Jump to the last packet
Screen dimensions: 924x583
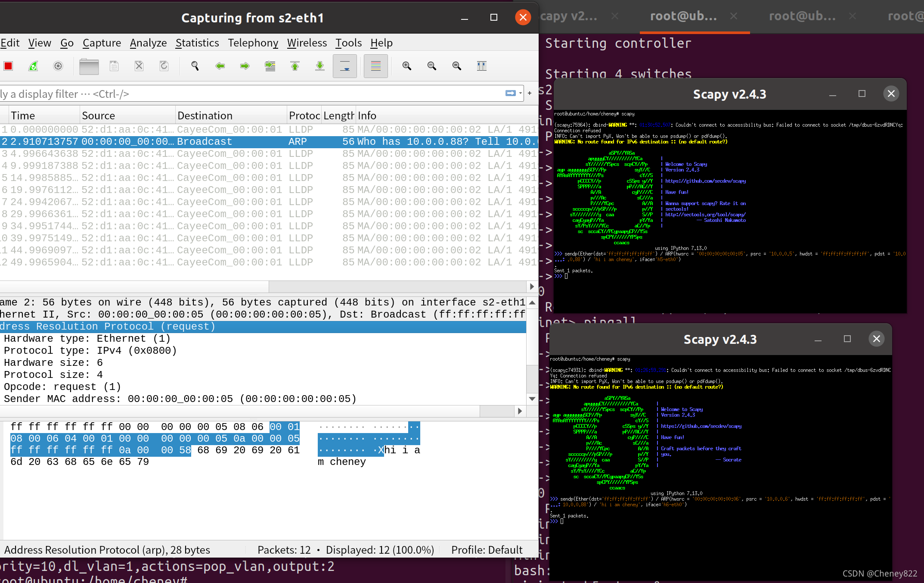point(320,66)
